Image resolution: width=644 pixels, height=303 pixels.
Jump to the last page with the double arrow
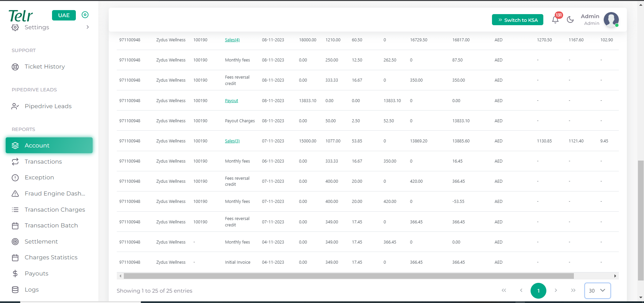point(573,291)
